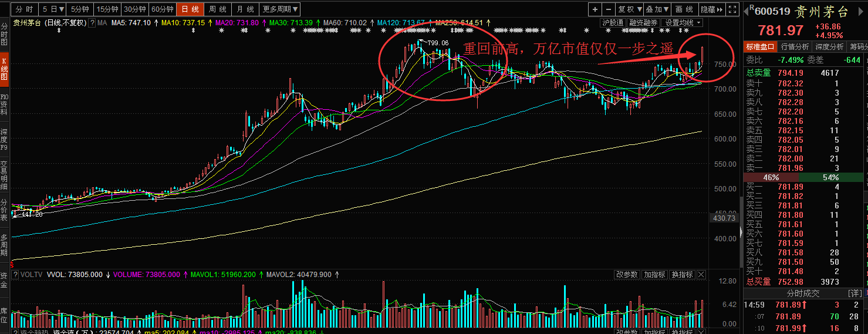Viewport: 868px width, 334px height.
Task: Open 交易明细 in left sidebar
Action: [x=4, y=175]
